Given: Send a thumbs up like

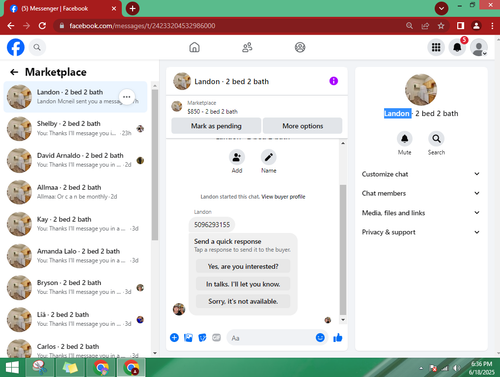Looking at the screenshot, I should [338, 338].
